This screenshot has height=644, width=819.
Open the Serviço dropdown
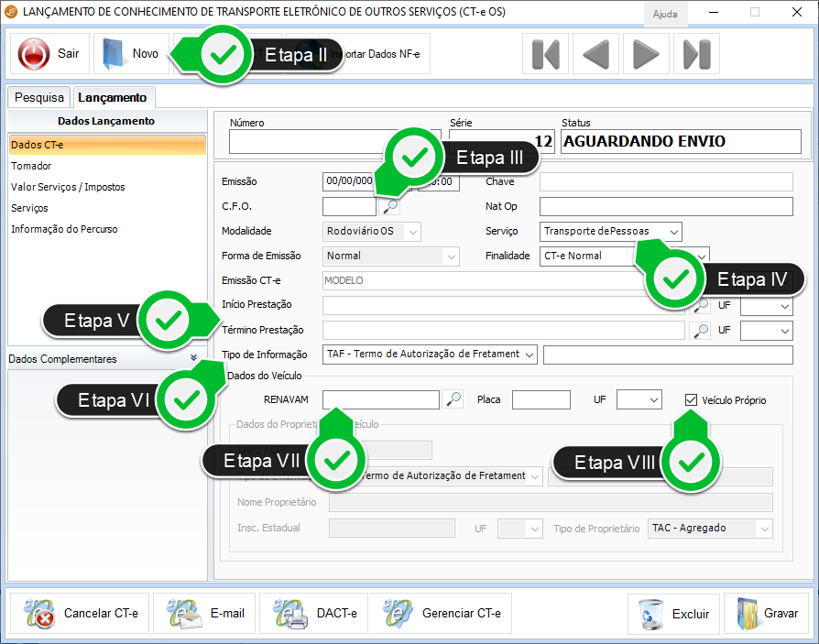click(x=673, y=232)
